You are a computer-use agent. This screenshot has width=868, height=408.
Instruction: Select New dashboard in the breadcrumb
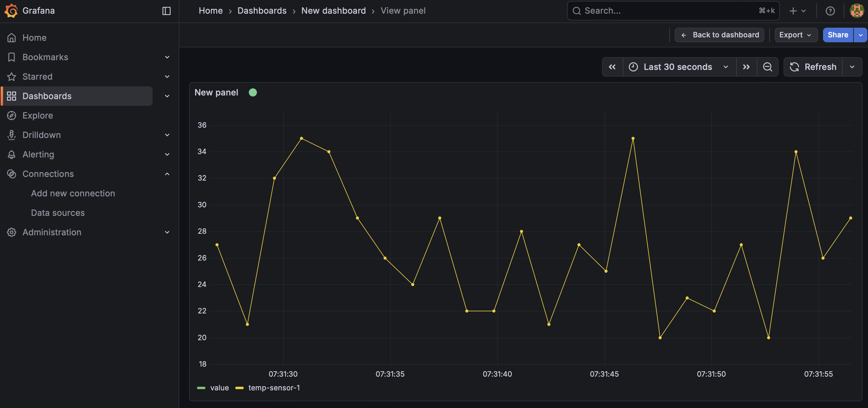pyautogui.click(x=333, y=10)
